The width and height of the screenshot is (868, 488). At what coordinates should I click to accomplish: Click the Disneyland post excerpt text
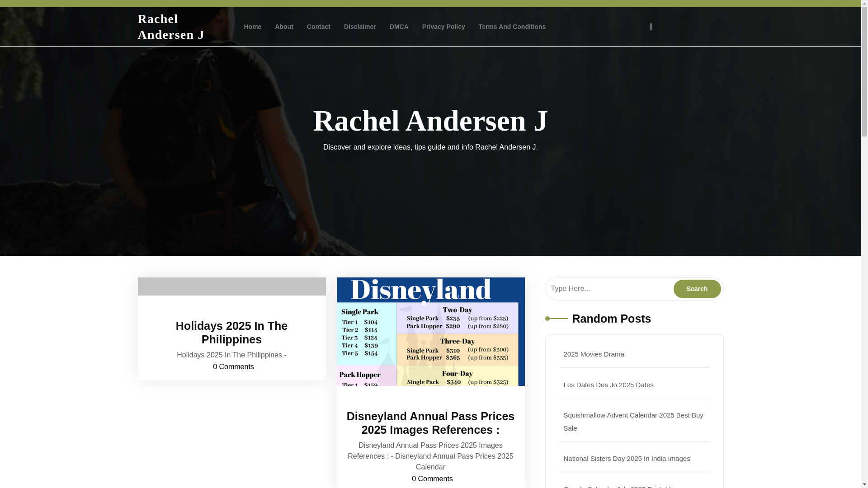pyautogui.click(x=430, y=456)
